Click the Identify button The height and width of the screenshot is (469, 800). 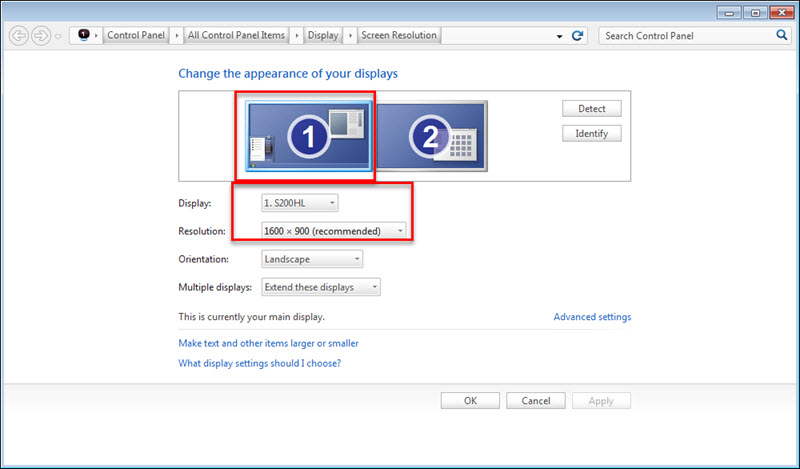point(592,134)
